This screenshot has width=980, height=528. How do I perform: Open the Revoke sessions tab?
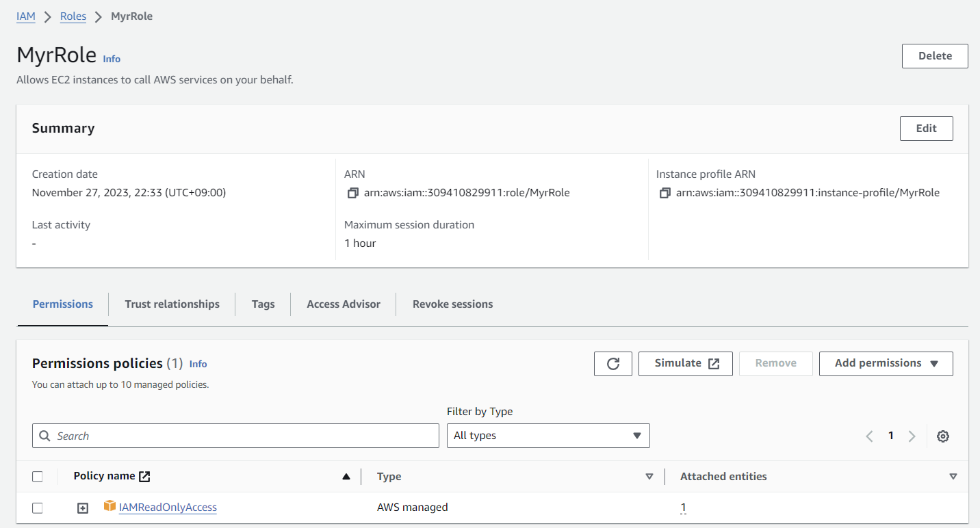[453, 304]
